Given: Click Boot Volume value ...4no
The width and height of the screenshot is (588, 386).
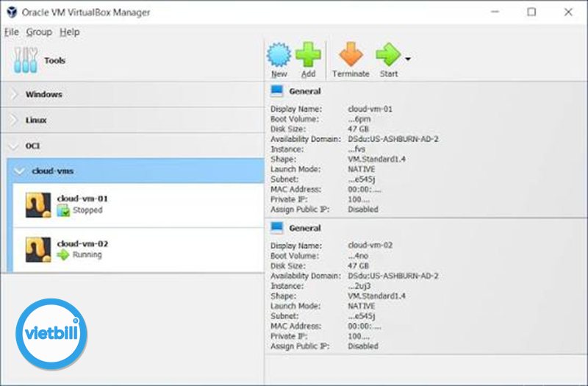Looking at the screenshot, I should [358, 256].
